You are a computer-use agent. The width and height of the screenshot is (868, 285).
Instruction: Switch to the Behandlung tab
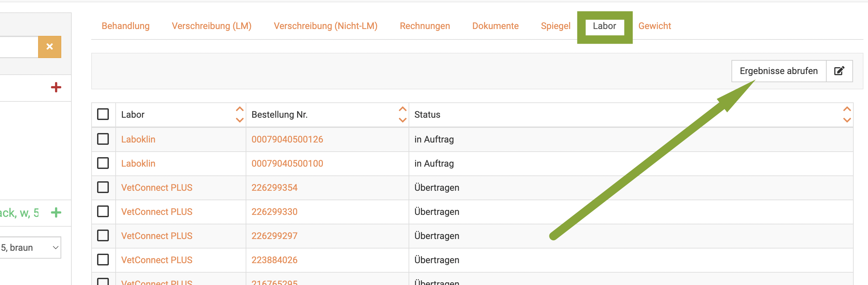(125, 26)
